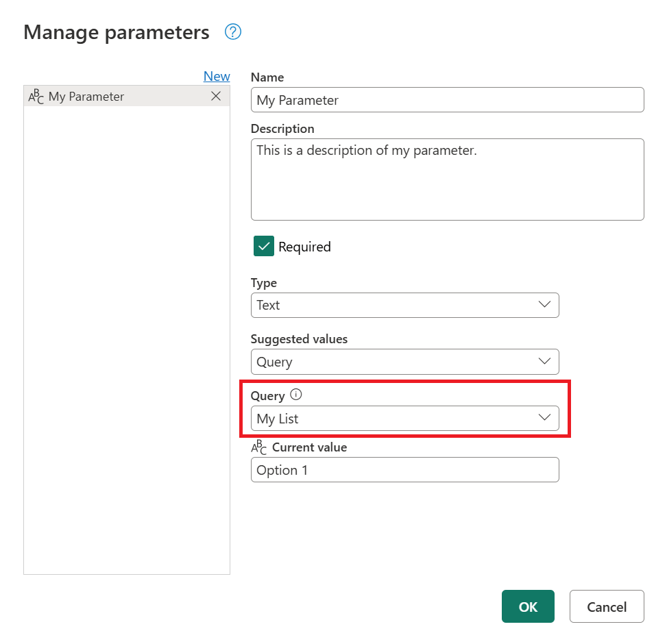Viewport: 667px width, 644px height.
Task: Select the parameter description text box border
Action: tap(448, 219)
